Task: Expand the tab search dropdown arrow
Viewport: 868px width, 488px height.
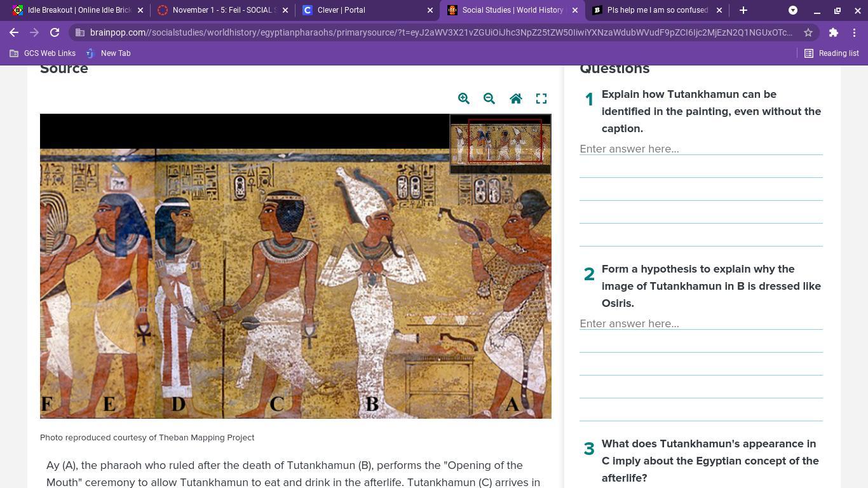Action: pyautogui.click(x=793, y=10)
